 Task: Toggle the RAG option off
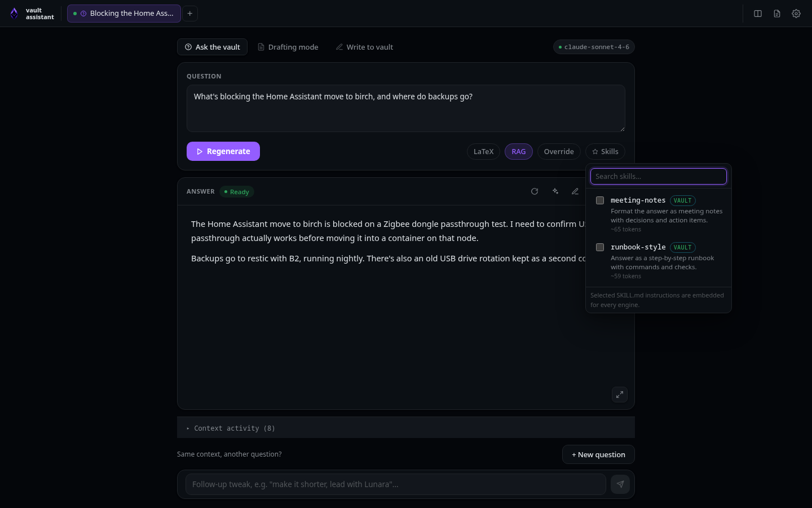pos(519,152)
